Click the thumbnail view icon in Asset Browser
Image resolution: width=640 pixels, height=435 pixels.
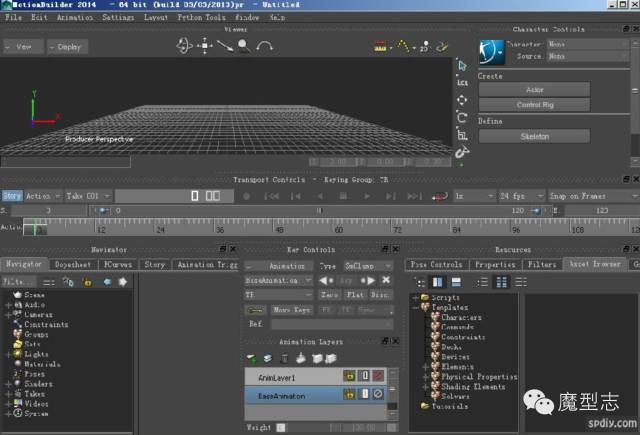(x=502, y=282)
